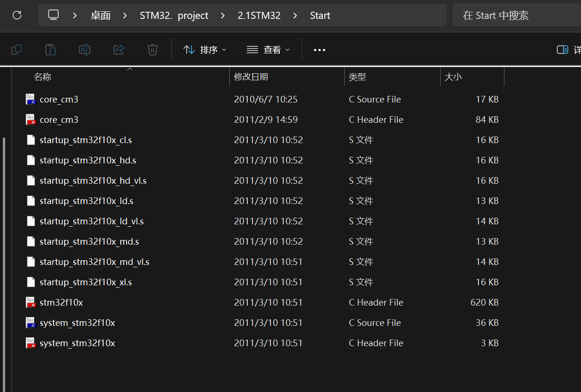Click the stm32f10x header file icon
The width and height of the screenshot is (581, 392).
click(x=31, y=302)
